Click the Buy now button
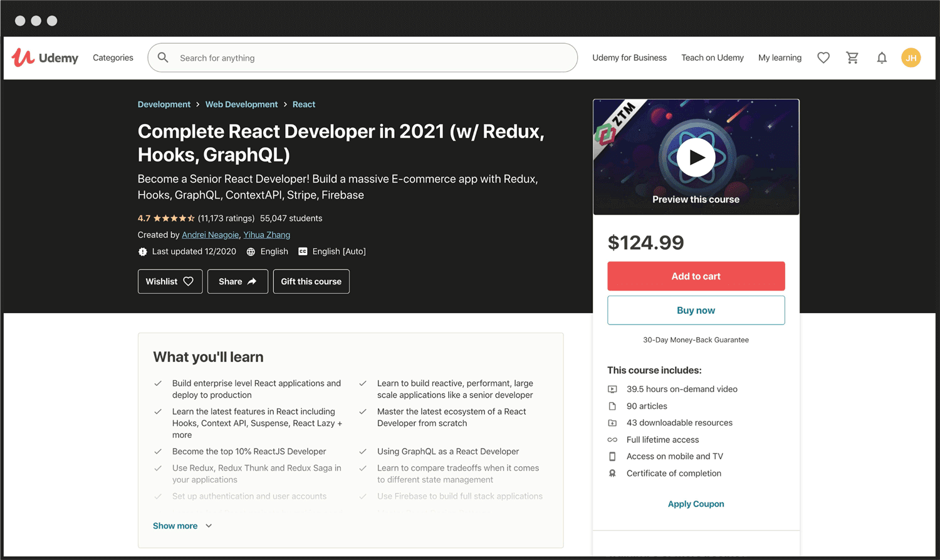 (696, 310)
